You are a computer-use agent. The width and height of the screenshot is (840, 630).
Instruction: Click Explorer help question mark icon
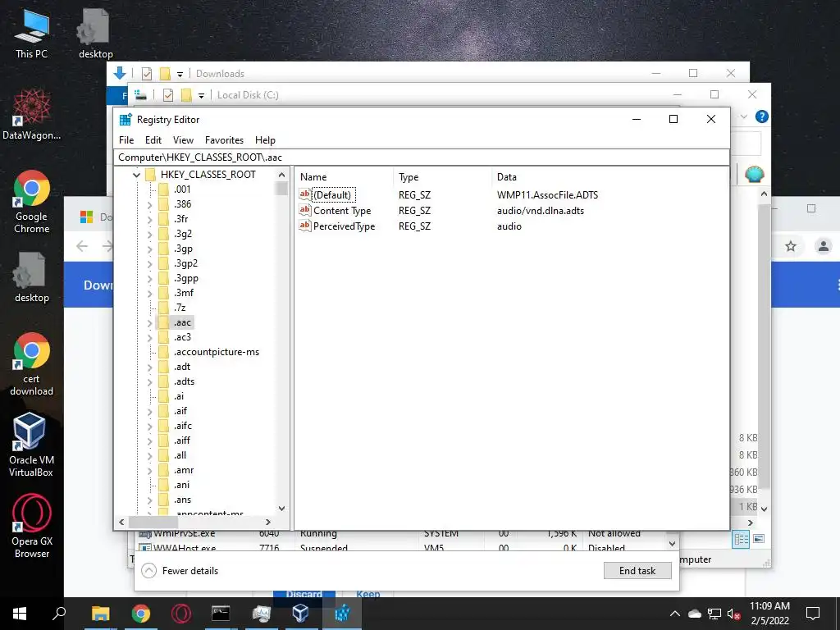(x=762, y=116)
